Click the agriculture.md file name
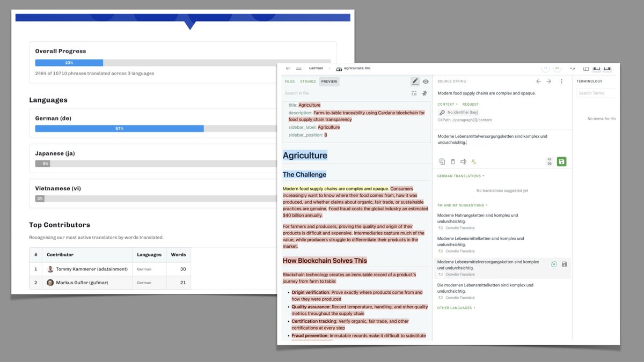This screenshot has width=644, height=362. coord(357,68)
